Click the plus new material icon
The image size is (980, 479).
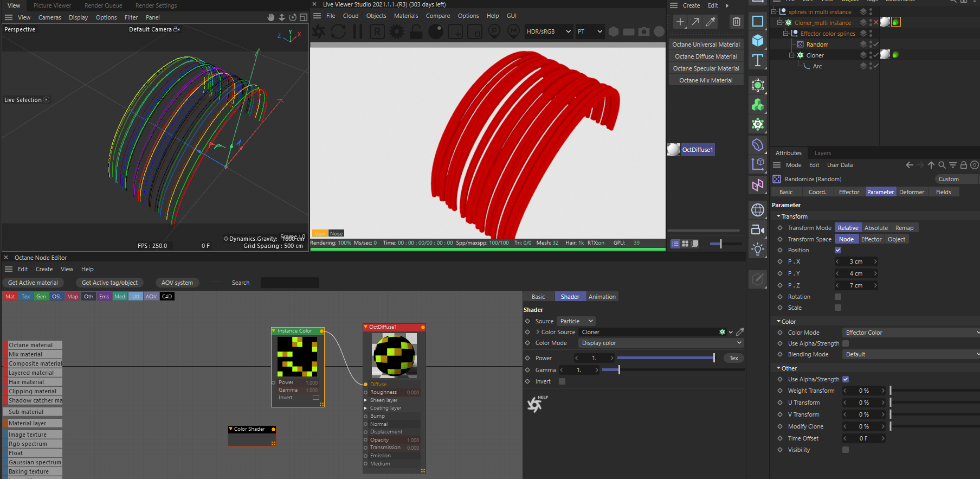tap(680, 22)
